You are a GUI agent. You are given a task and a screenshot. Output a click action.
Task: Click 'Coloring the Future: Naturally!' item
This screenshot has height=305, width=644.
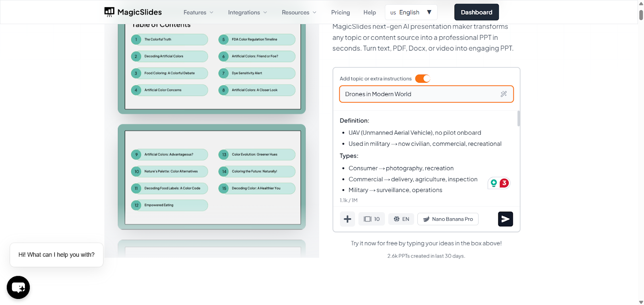pos(257,171)
